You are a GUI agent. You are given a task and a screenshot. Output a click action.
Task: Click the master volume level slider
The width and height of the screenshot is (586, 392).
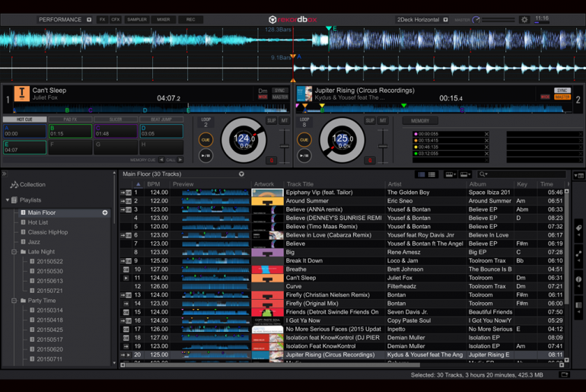click(x=498, y=20)
